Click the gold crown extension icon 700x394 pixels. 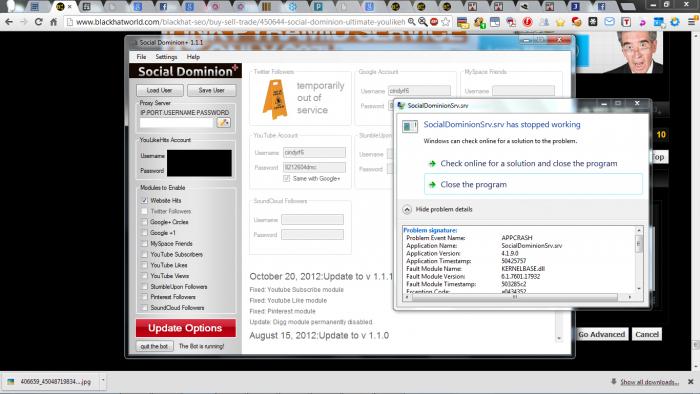560,21
